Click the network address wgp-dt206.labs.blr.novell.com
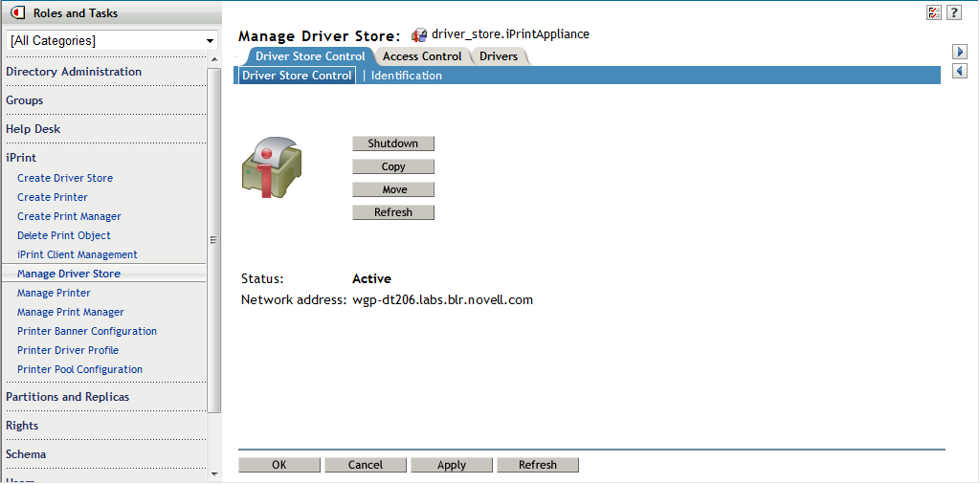Viewport: 980px width, 484px height. coord(442,299)
